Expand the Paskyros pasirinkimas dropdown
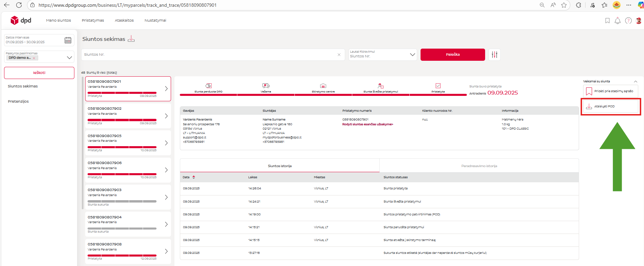Image resolution: width=644 pixels, height=266 pixels. (x=69, y=57)
